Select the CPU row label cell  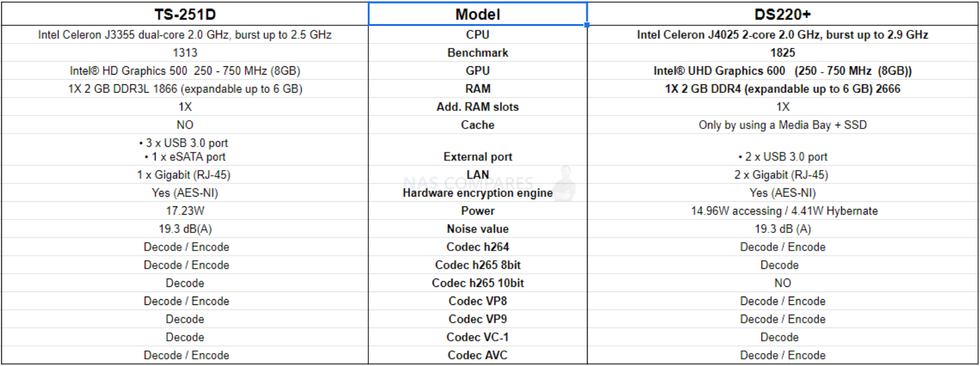pos(478,34)
